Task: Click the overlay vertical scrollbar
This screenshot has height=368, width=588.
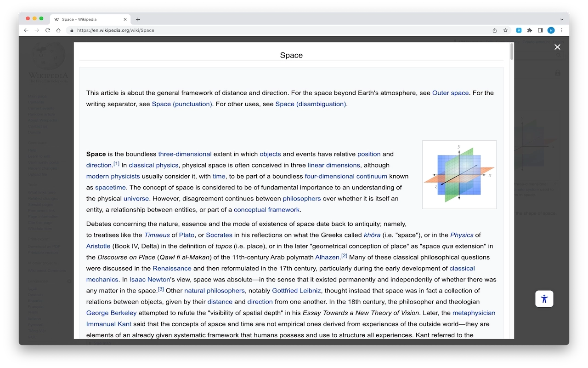Action: tap(511, 184)
